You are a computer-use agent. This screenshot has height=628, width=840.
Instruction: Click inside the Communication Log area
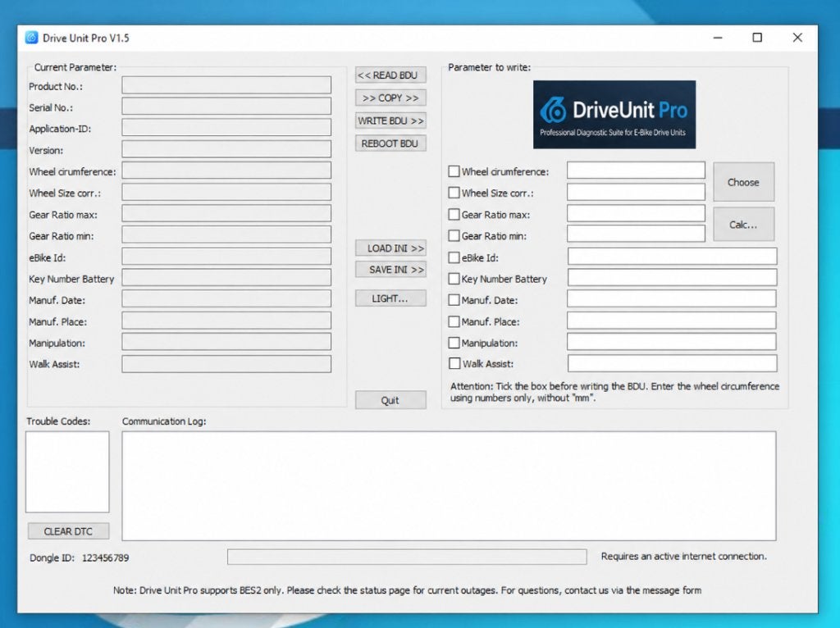(449, 486)
